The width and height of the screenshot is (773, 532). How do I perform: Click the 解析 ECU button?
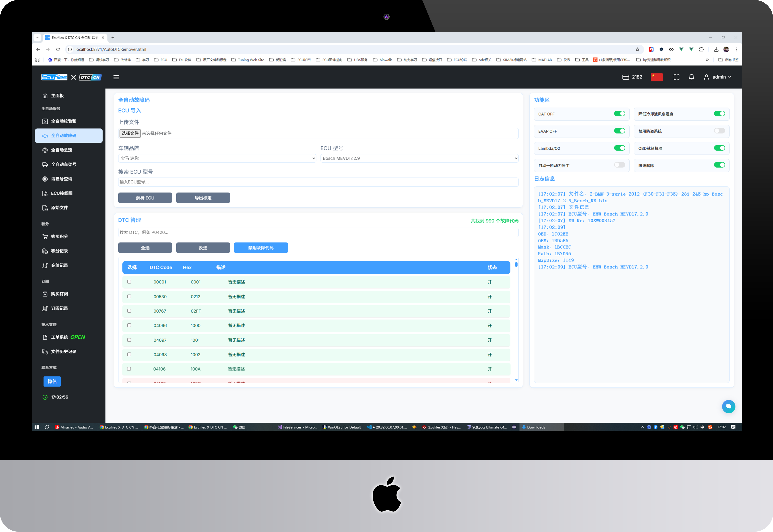click(x=145, y=198)
